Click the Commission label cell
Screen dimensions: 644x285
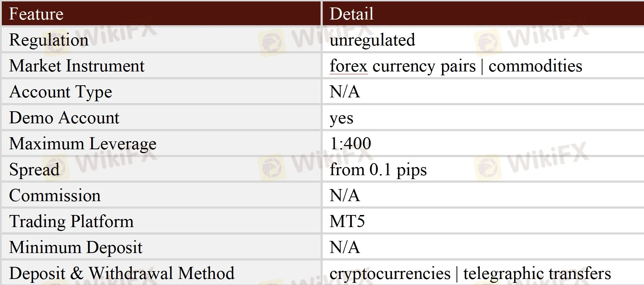click(x=55, y=195)
